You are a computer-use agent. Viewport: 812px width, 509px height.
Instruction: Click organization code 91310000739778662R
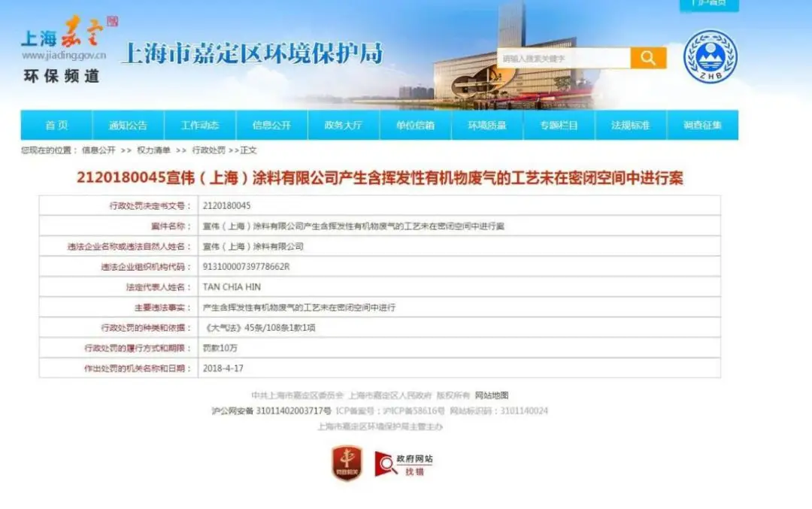pyautogui.click(x=246, y=267)
